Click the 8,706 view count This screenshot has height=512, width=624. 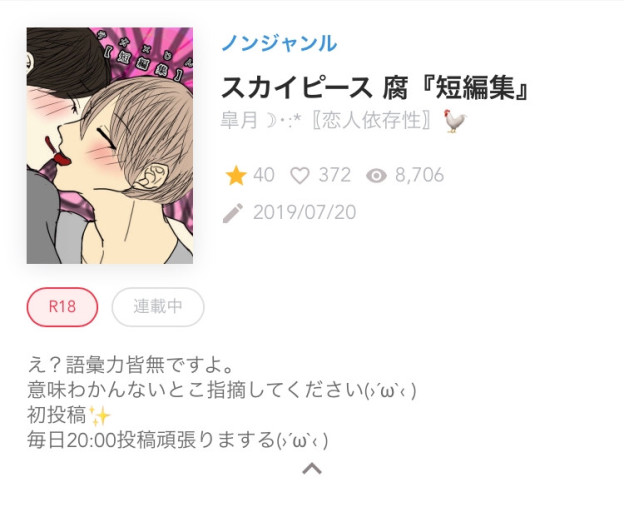click(419, 175)
